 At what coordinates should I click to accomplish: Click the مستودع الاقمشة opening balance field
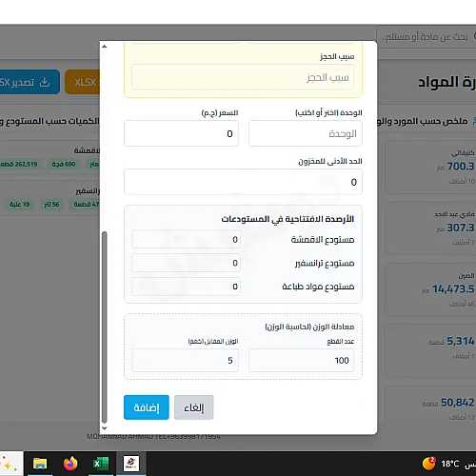point(186,239)
